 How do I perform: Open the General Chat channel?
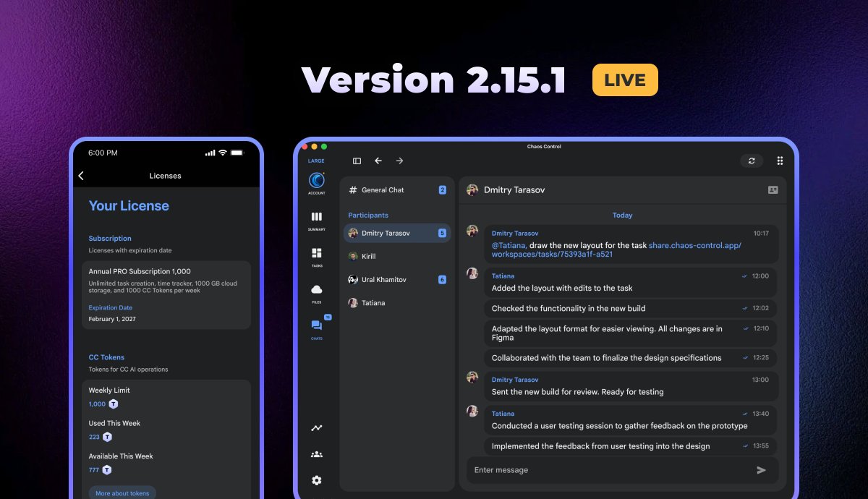397,190
